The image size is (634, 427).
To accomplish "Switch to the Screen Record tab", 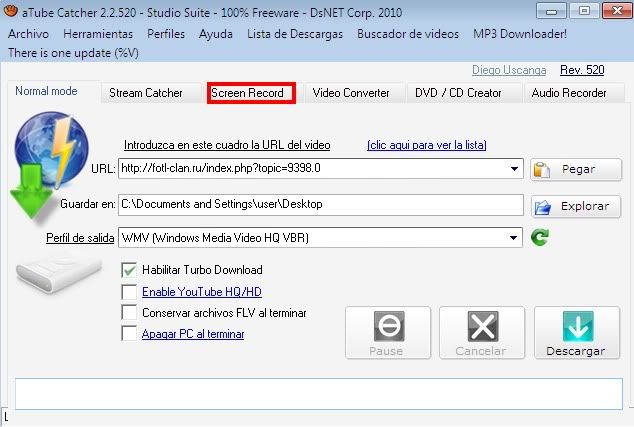I will pos(251,93).
